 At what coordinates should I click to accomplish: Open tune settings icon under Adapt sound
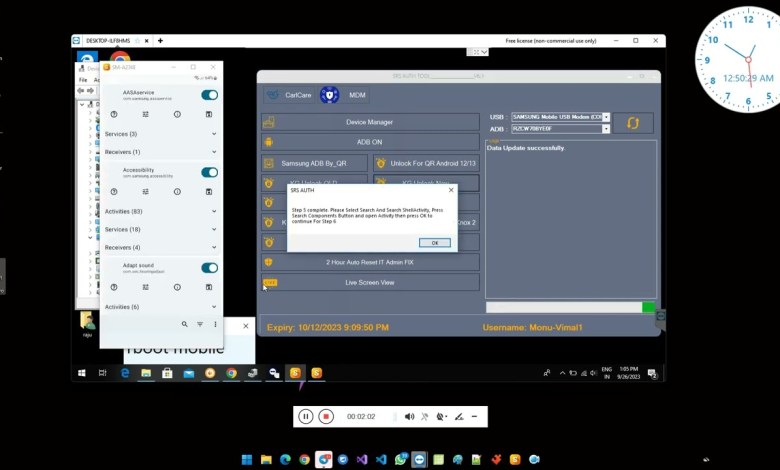click(x=146, y=287)
